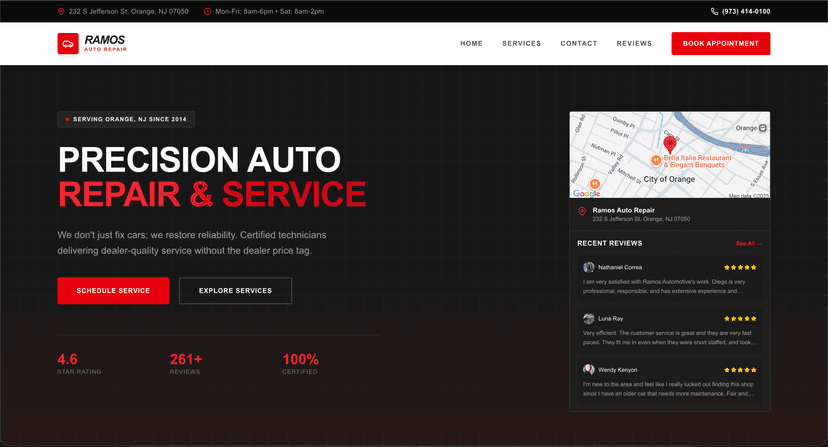The image size is (828, 447).
Task: Click the Nathaniel Correa reviewer name
Action: [620, 267]
